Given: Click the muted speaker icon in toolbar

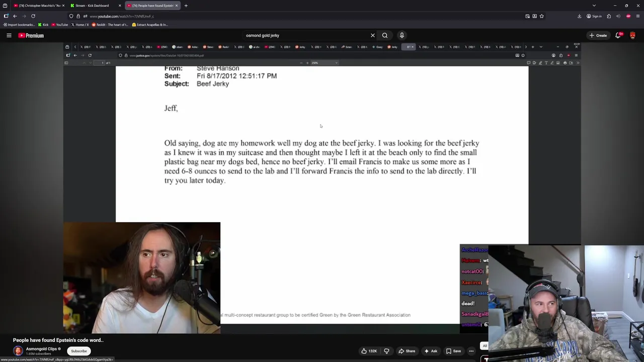Looking at the screenshot, I should (618, 16).
